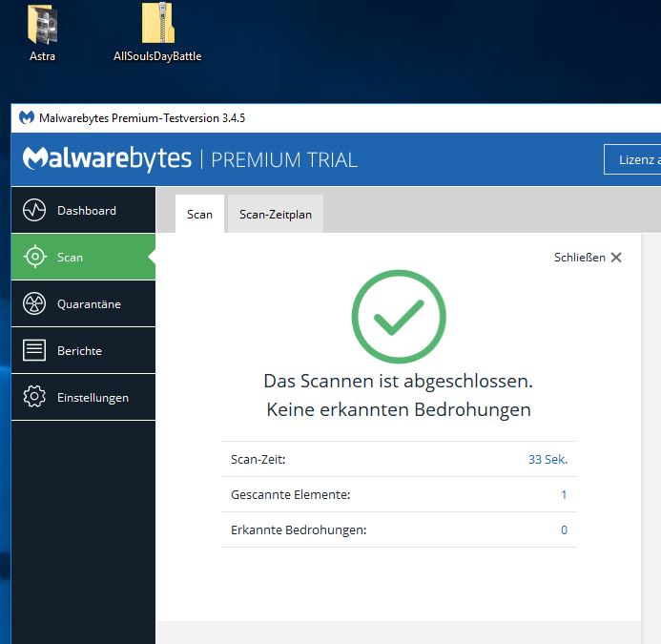Click the Berichte list icon
This screenshot has width=661, height=644.
[34, 350]
